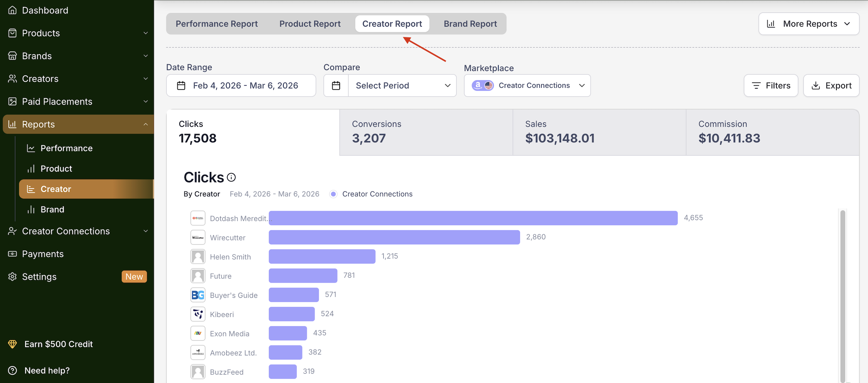
Task: Select the Commission metric card
Action: pos(772,132)
